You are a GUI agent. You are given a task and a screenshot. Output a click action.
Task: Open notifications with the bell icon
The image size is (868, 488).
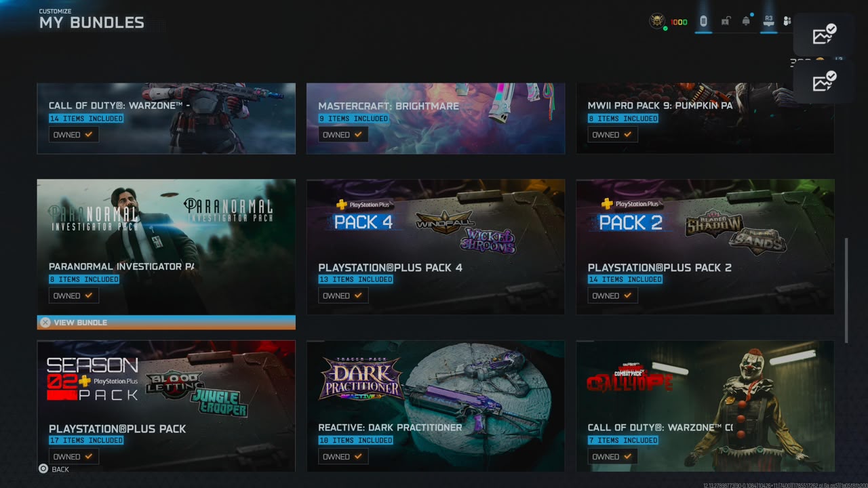tap(746, 21)
